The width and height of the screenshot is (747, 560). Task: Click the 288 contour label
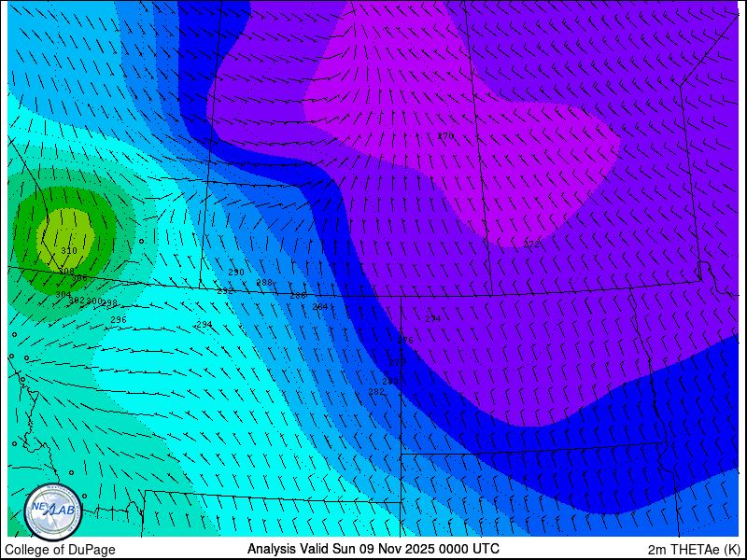click(264, 283)
